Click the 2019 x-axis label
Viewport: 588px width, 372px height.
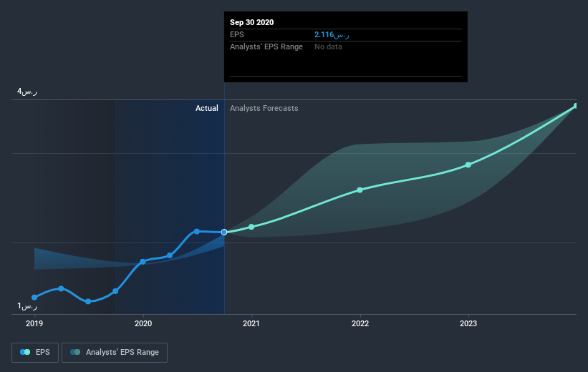[34, 323]
